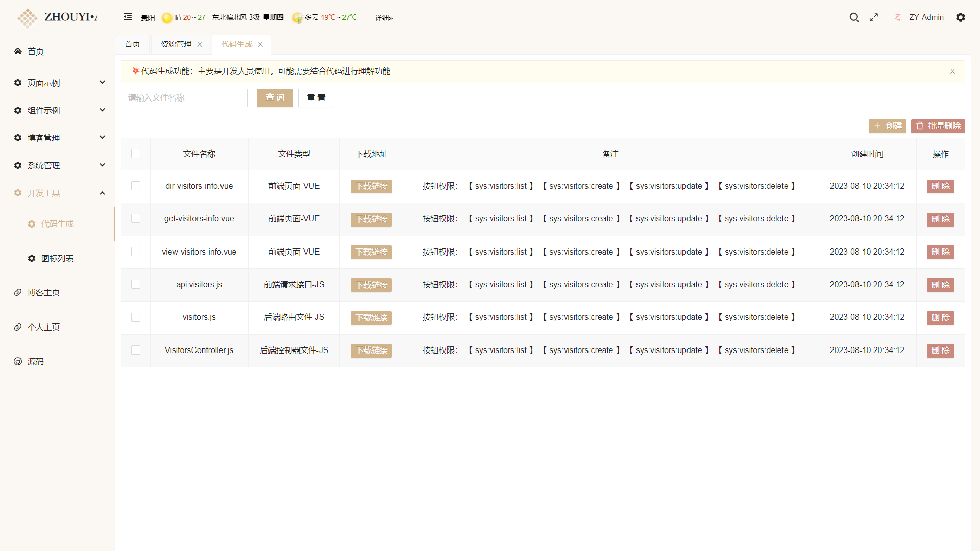
Task: Check the select-all checkbox in table header
Action: click(136, 154)
